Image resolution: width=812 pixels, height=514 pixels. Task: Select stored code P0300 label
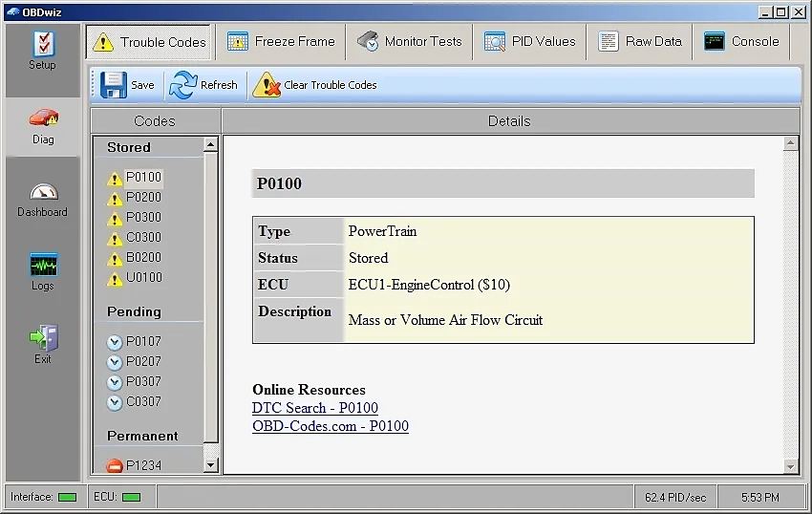coord(143,217)
